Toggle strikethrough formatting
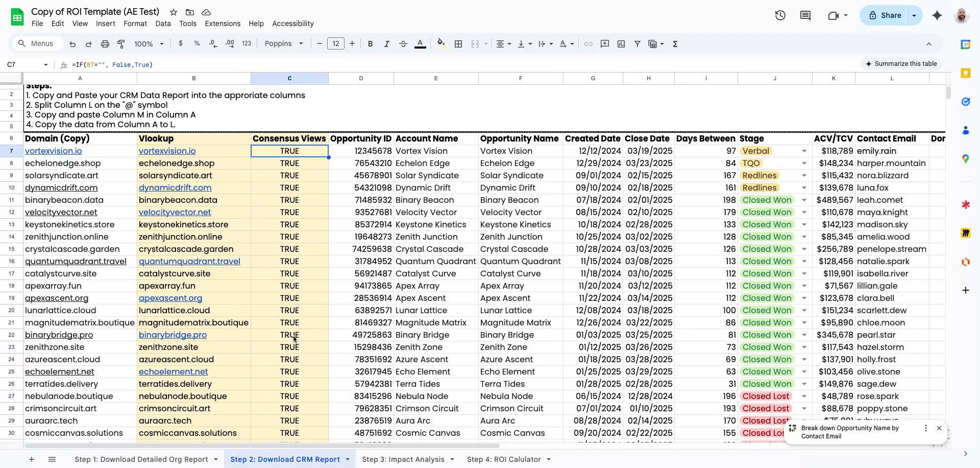The width and height of the screenshot is (980, 468). [x=403, y=43]
